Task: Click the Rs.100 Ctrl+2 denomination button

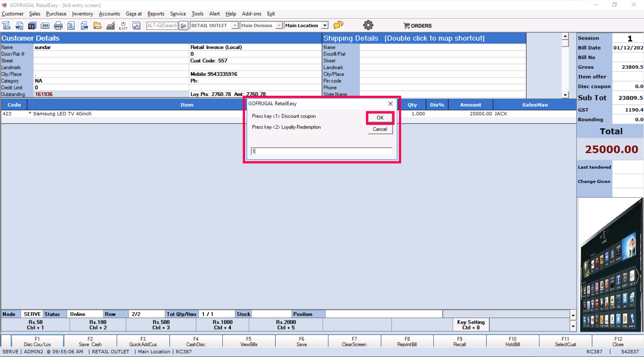Action: click(98, 325)
